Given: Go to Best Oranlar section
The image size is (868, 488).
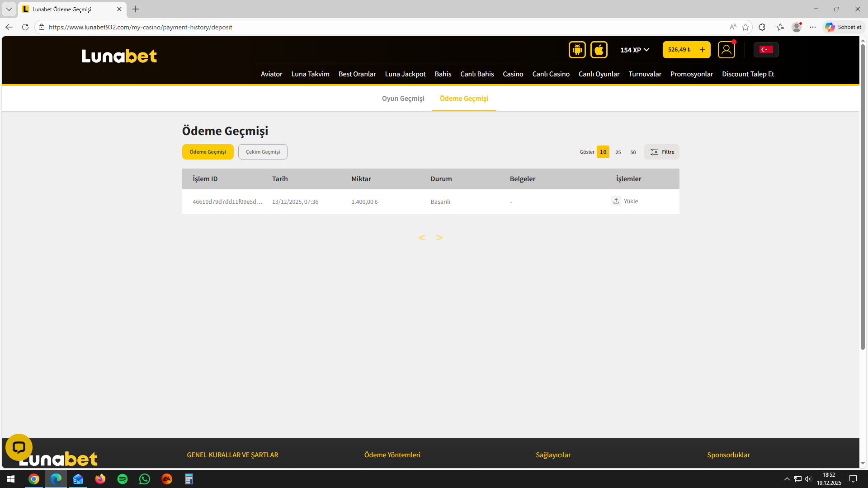Looking at the screenshot, I should [357, 74].
